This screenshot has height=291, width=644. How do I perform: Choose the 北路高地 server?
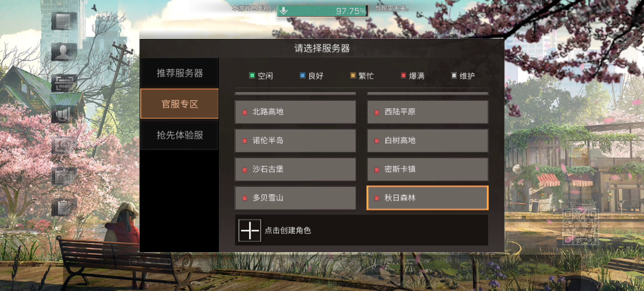(x=295, y=112)
